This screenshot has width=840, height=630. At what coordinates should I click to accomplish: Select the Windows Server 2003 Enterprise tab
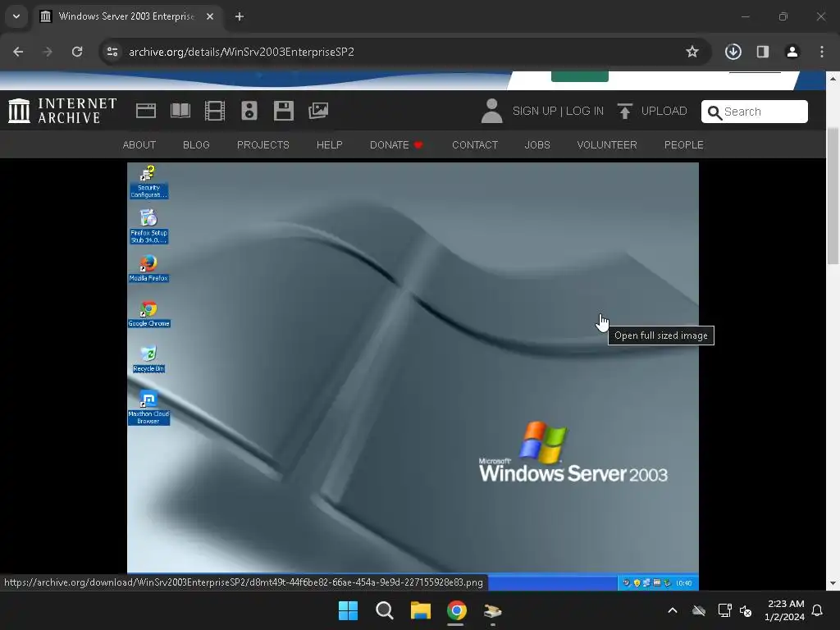[x=127, y=16]
